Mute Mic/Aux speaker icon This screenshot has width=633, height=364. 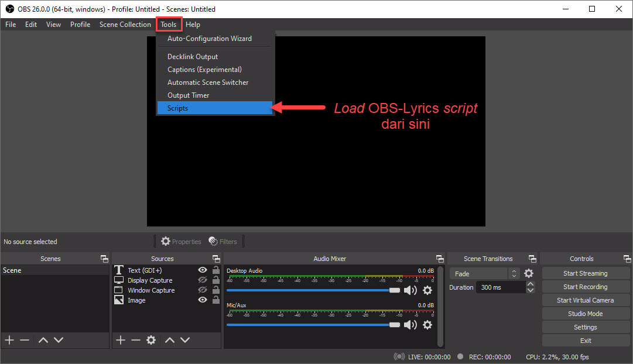[410, 325]
